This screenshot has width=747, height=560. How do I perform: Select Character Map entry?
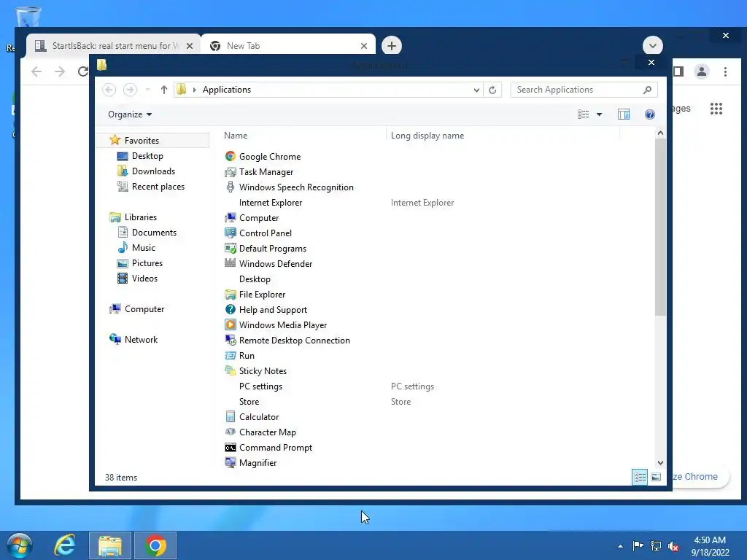tap(260, 432)
